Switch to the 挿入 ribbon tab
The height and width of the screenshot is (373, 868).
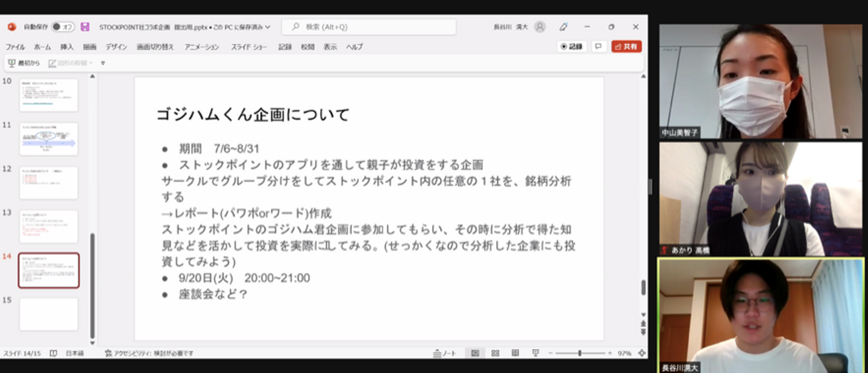pos(67,46)
